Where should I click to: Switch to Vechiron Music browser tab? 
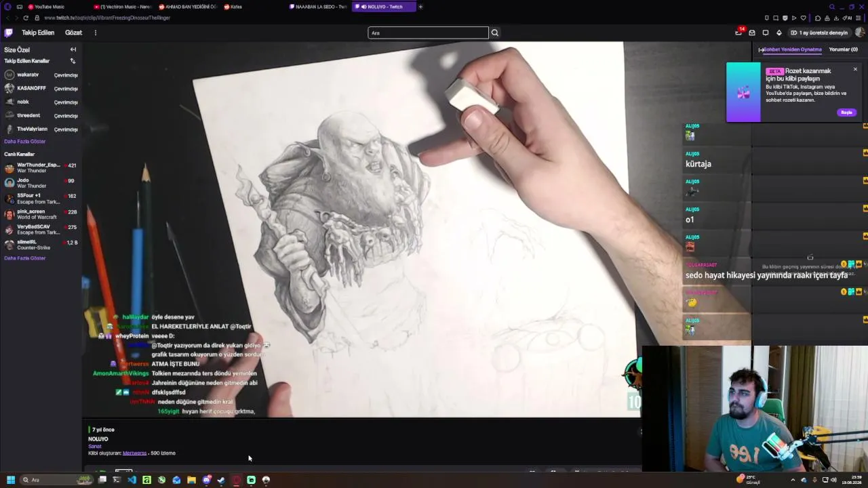tap(122, 7)
